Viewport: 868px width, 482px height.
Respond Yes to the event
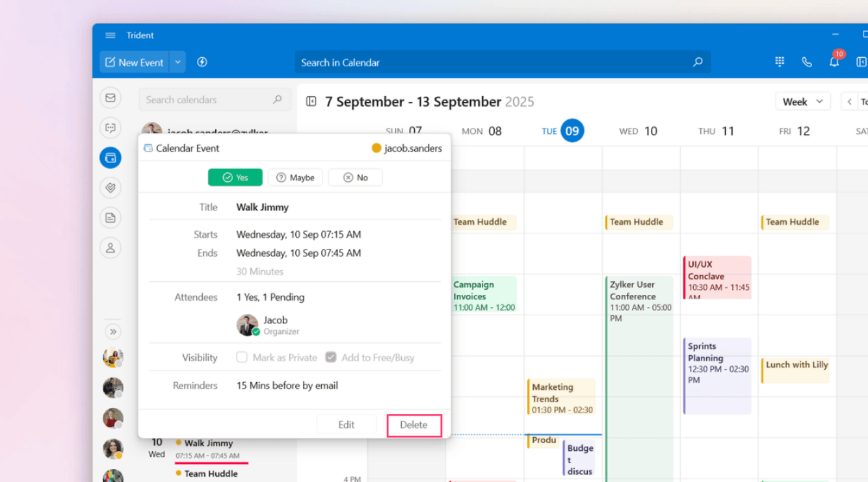[x=235, y=177]
